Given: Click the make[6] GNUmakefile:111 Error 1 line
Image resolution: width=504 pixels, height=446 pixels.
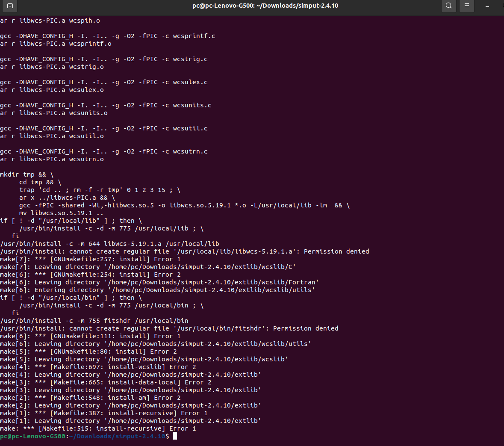Looking at the screenshot, I should 90,337.
